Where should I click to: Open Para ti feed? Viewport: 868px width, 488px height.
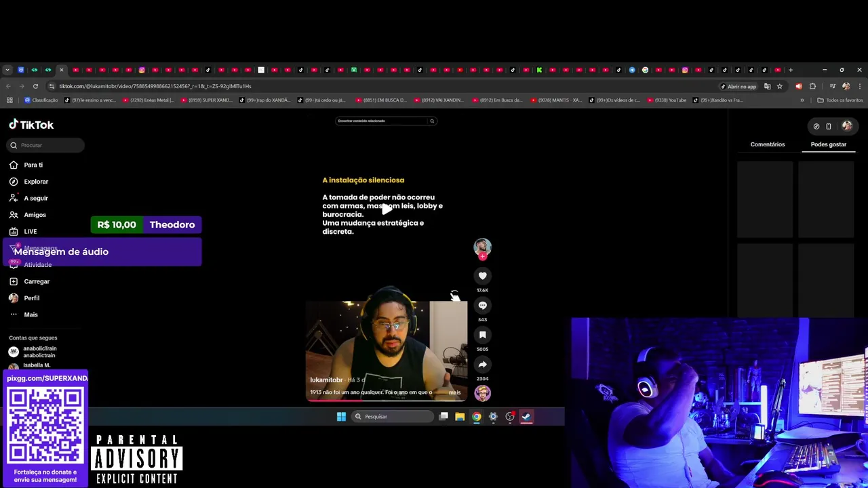pos(26,165)
